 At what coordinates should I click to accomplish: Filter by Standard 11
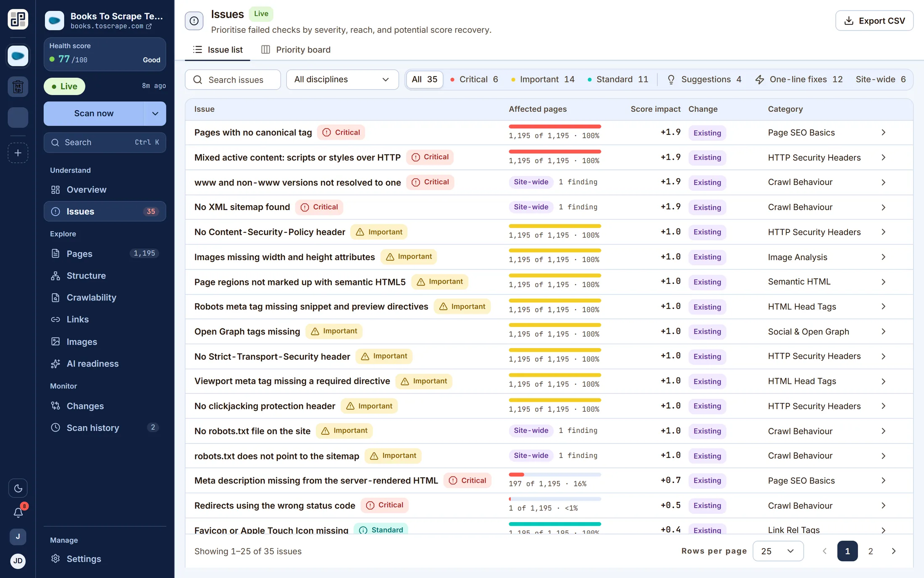pyautogui.click(x=618, y=79)
